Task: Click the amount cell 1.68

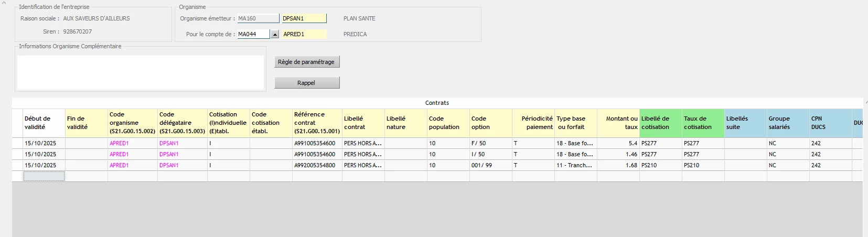Action: point(618,165)
